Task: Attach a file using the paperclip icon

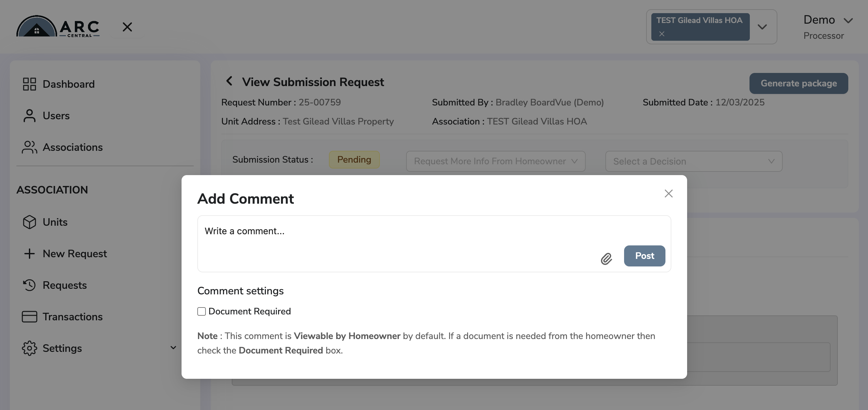Action: point(606,259)
